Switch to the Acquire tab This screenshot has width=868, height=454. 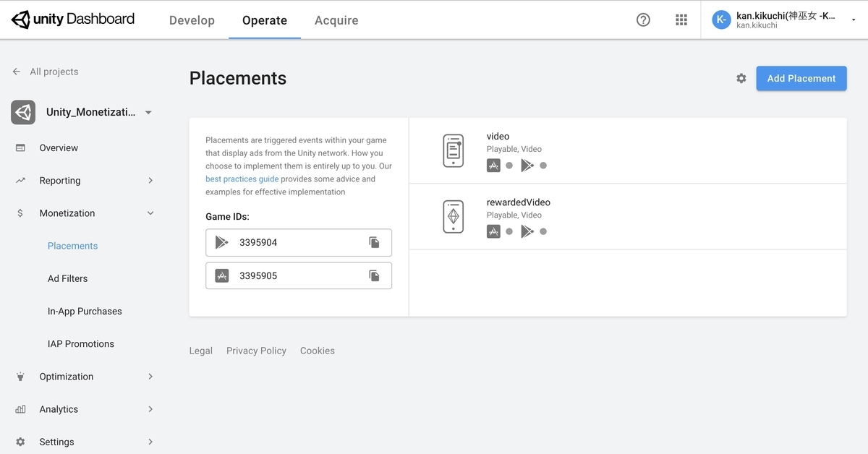(x=336, y=20)
